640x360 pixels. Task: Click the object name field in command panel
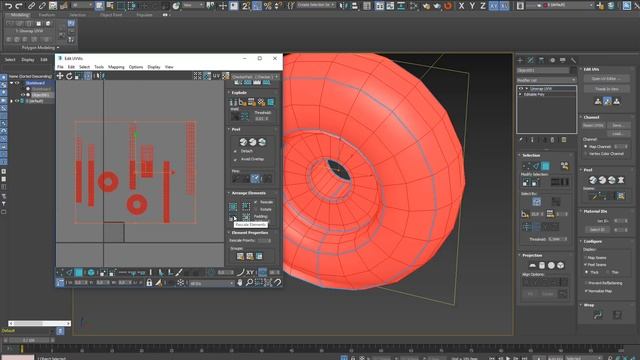pyautogui.click(x=543, y=71)
